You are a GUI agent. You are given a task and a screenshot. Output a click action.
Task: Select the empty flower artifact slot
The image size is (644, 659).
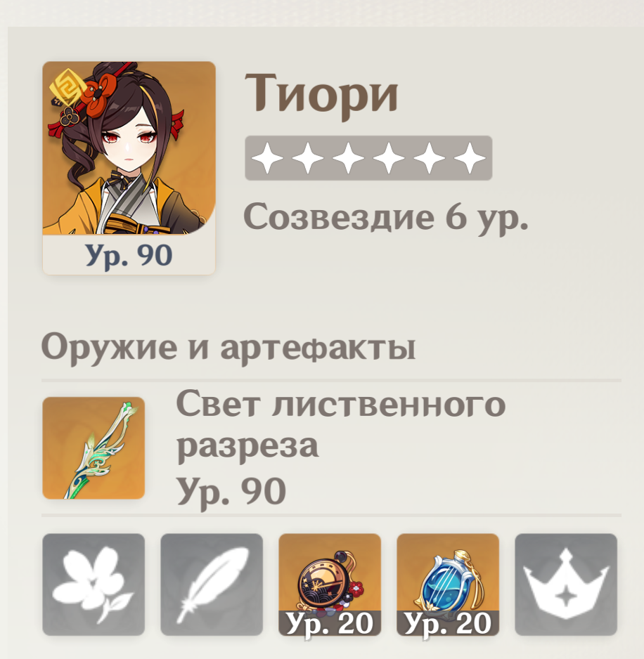pos(94,585)
